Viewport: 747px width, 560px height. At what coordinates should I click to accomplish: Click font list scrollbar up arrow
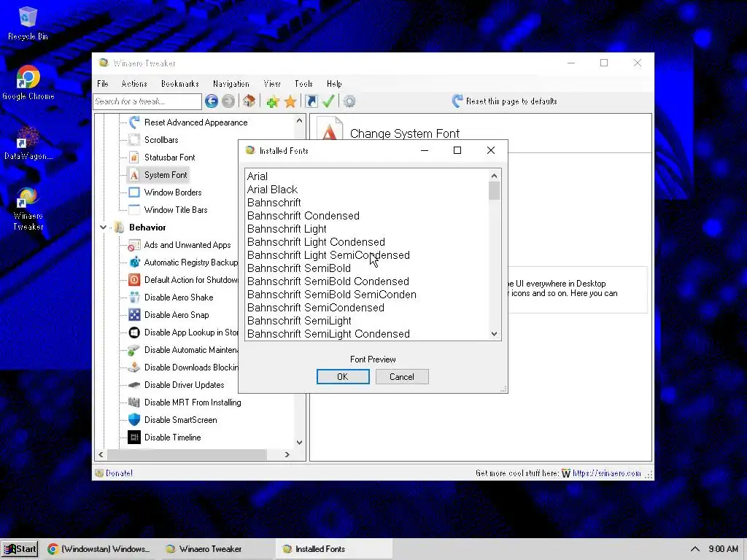click(x=494, y=176)
